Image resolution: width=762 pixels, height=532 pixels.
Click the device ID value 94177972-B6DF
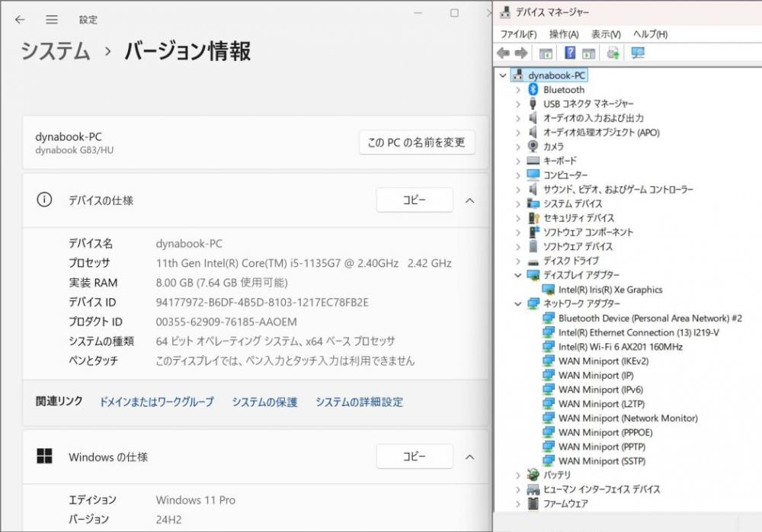(262, 302)
